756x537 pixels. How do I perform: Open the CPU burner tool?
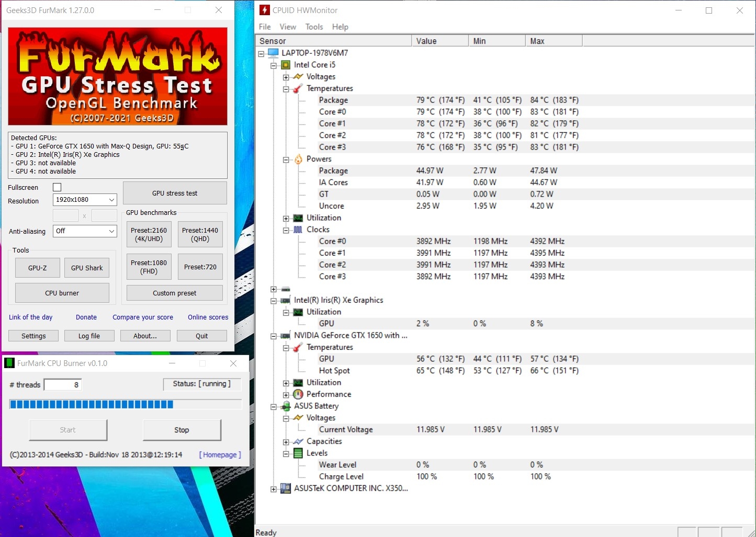(x=62, y=293)
